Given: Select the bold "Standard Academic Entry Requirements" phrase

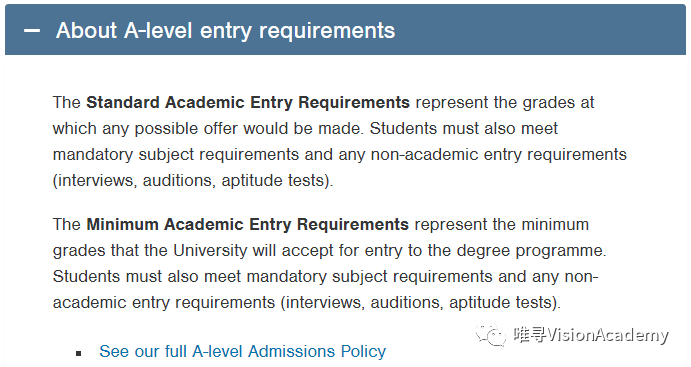Looking at the screenshot, I should [x=248, y=103].
